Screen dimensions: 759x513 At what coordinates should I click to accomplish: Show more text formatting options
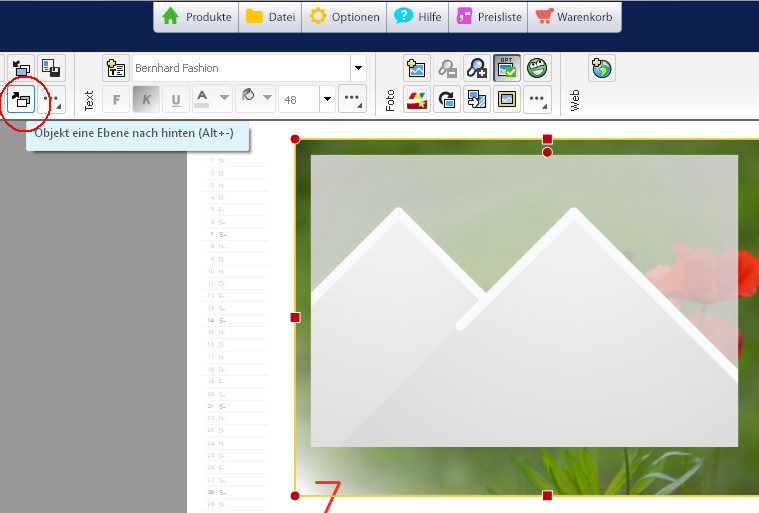click(352, 99)
